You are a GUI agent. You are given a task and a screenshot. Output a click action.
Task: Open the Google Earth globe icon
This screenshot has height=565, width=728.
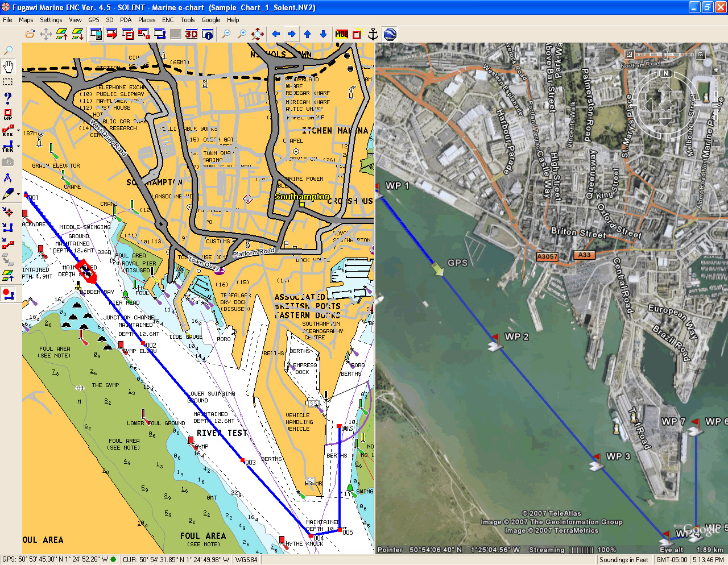point(390,34)
